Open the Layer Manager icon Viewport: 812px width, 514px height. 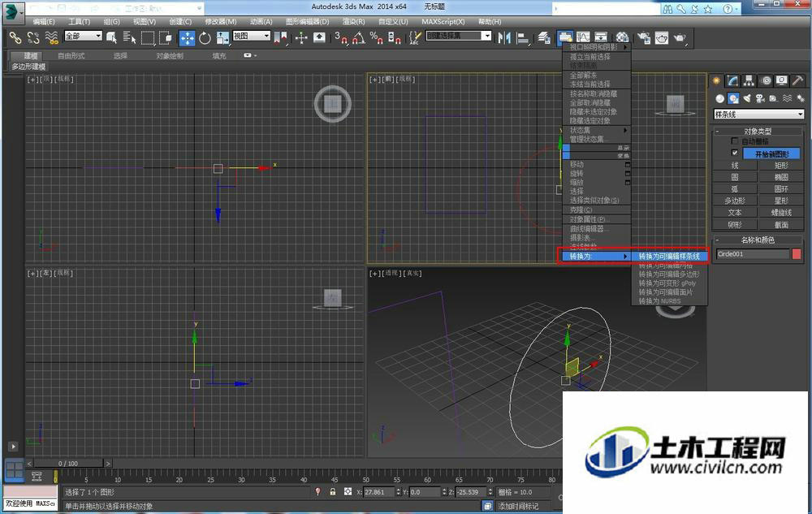pyautogui.click(x=544, y=38)
